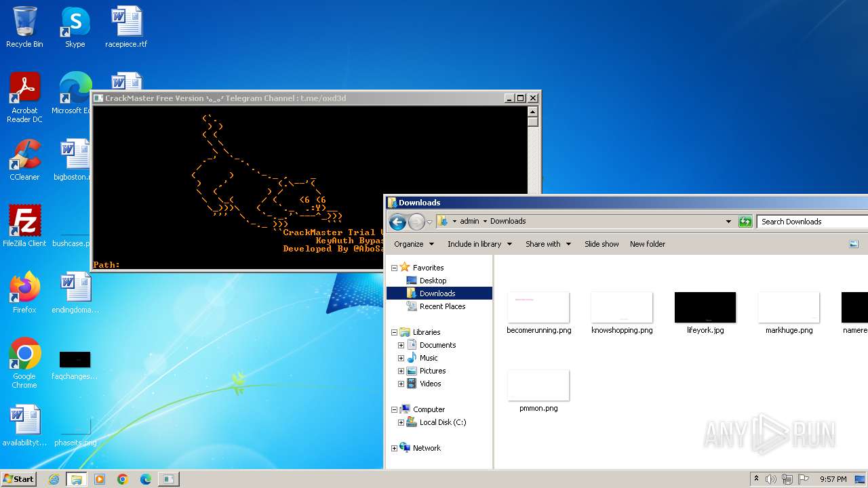This screenshot has height=488, width=868.
Task: Switch to the CrackMaster console taskbar button
Action: pyautogui.click(x=169, y=479)
